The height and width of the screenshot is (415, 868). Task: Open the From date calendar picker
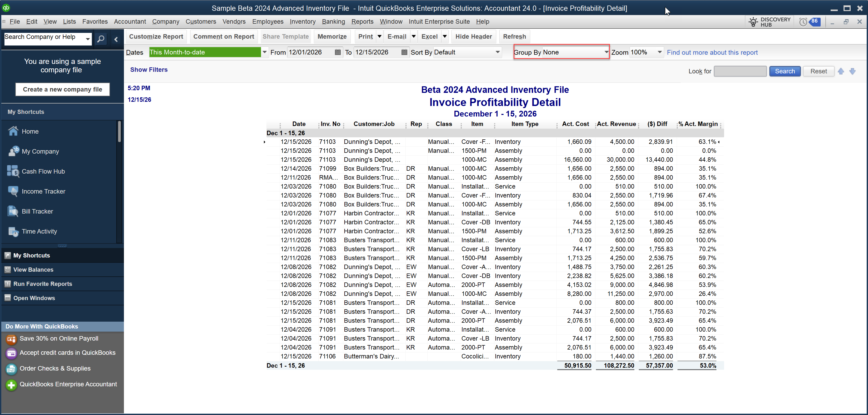(338, 52)
